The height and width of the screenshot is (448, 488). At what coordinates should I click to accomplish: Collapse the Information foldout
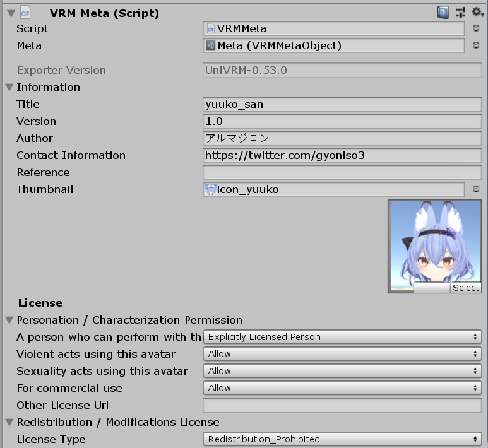point(9,87)
